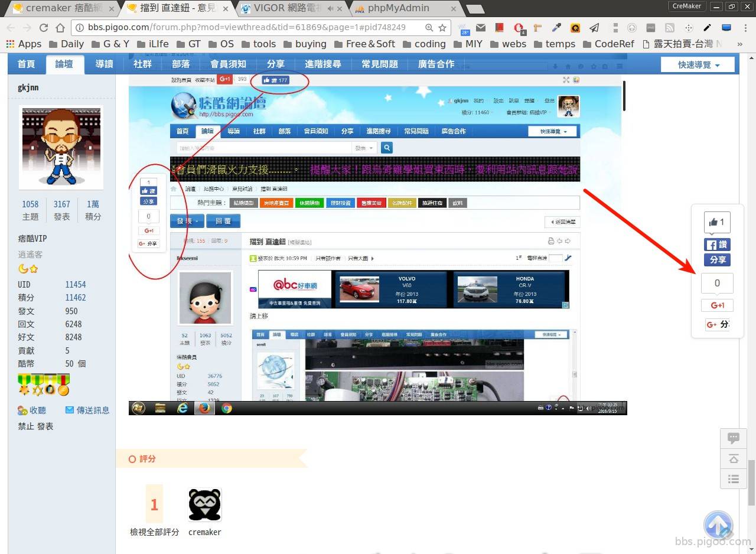
Task: Click the G+ 分享 button in floating widget
Action: pos(717,324)
